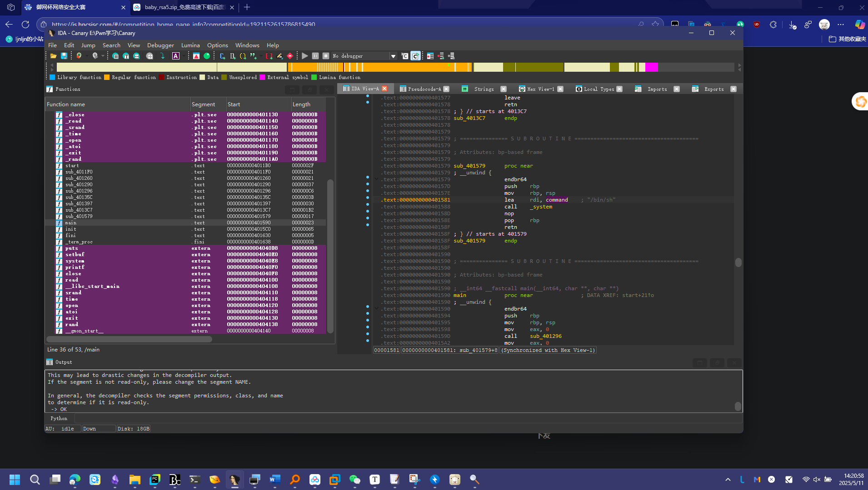Click 'sub_401296' call target in main
Screen dimensions: 868x490
pos(546,336)
